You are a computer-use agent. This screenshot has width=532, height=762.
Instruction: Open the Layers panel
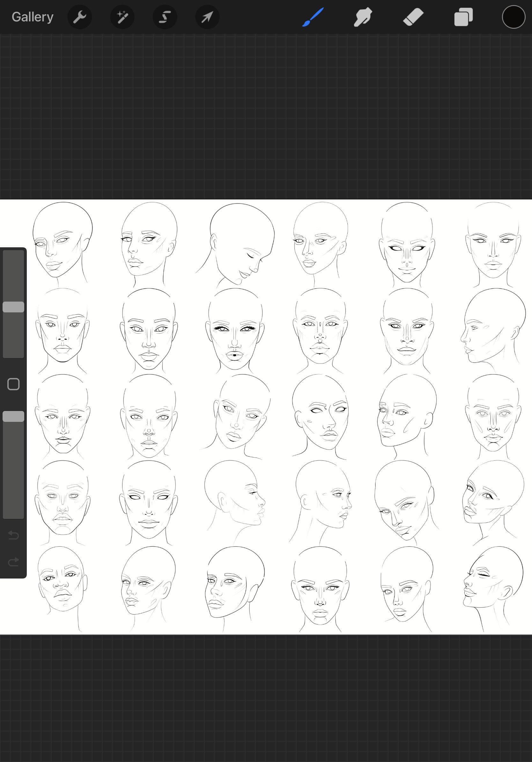[x=463, y=17]
